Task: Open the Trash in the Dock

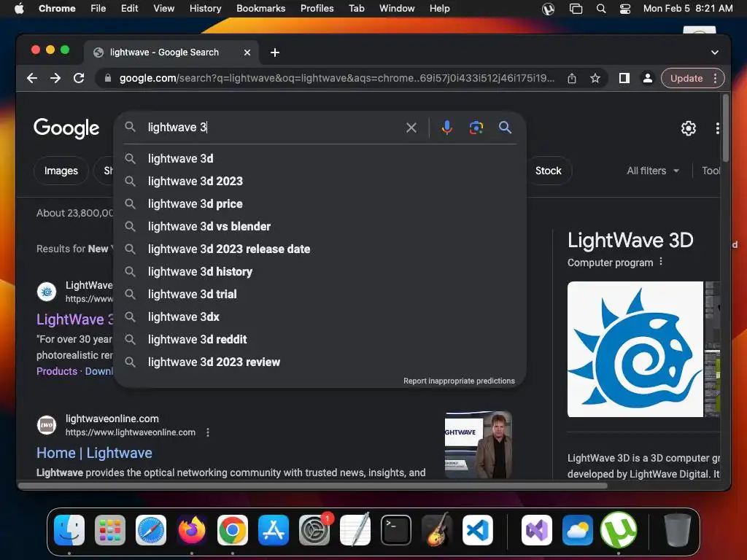Action: pyautogui.click(x=677, y=530)
